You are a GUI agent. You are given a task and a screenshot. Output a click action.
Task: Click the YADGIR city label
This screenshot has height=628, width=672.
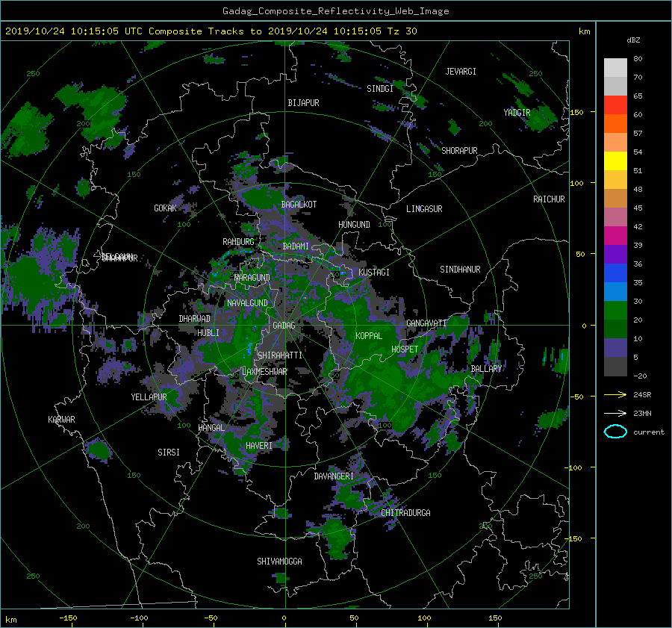(x=517, y=112)
